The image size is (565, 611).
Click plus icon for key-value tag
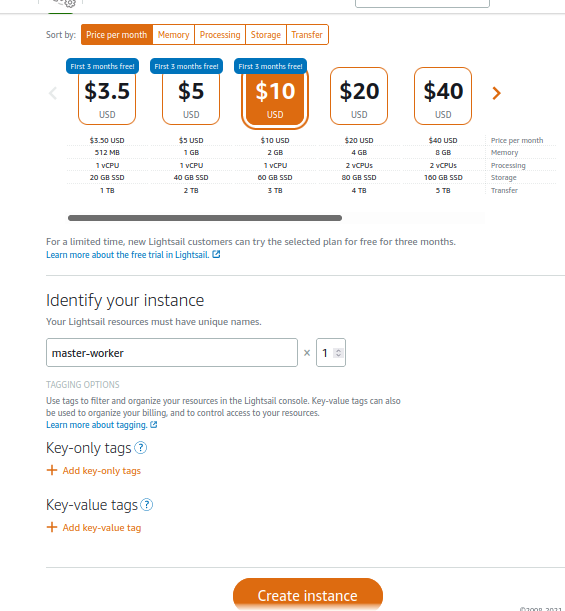tap(52, 527)
